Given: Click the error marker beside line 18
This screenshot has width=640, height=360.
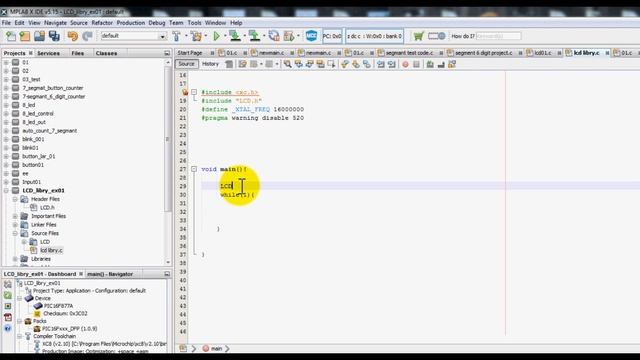Looking at the screenshot, I should tap(184, 92).
